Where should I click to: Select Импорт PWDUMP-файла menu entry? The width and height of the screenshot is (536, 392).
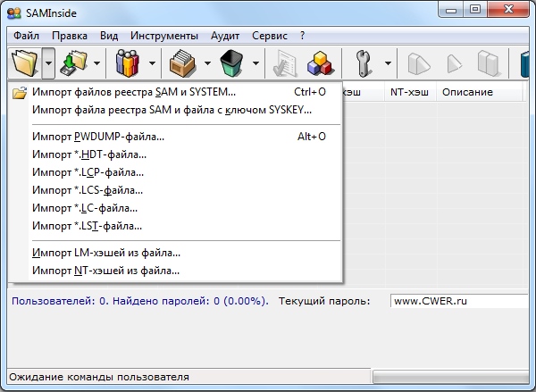[x=98, y=137]
